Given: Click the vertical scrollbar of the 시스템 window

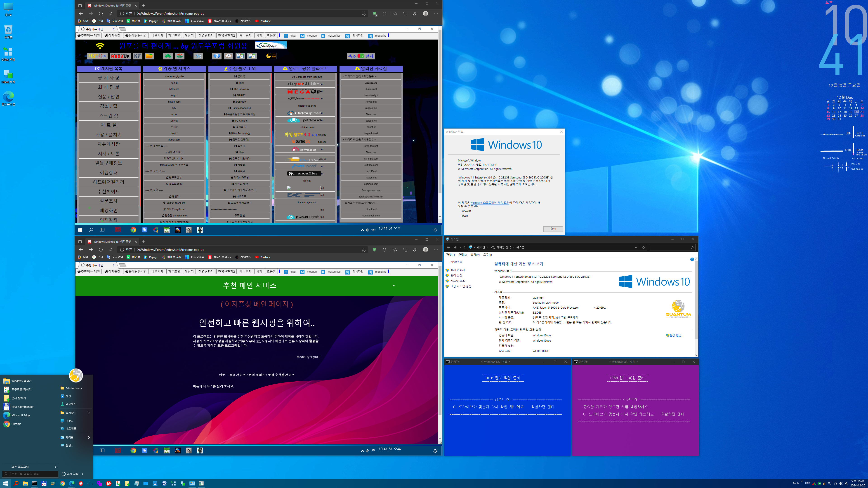Looking at the screenshot, I should [x=696, y=307].
